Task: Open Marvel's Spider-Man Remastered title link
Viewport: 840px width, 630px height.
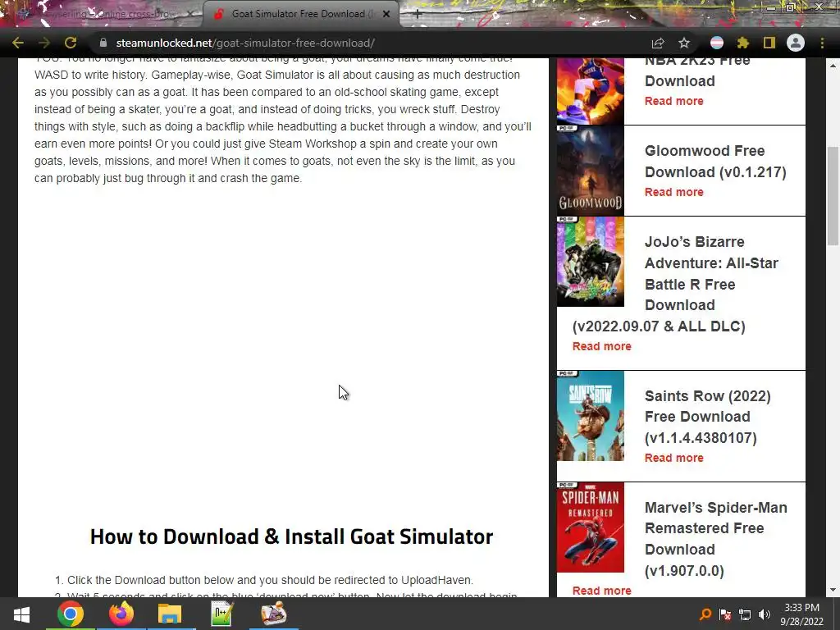Action: (715, 538)
